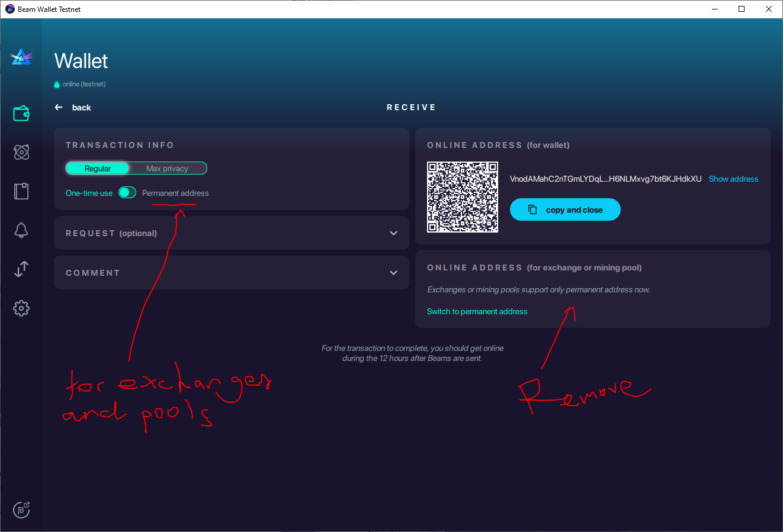
Task: Click the QR code thumbnail
Action: 463,196
